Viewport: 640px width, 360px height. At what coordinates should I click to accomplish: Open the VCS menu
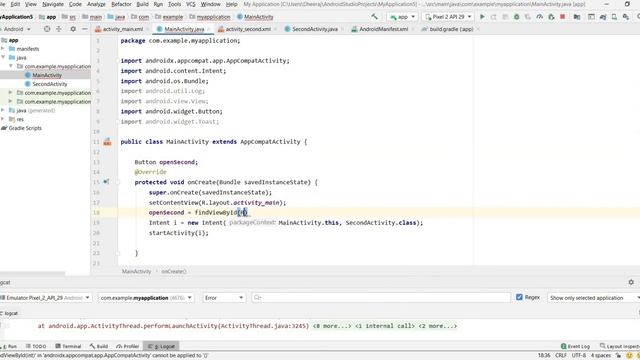pyautogui.click(x=191, y=4)
